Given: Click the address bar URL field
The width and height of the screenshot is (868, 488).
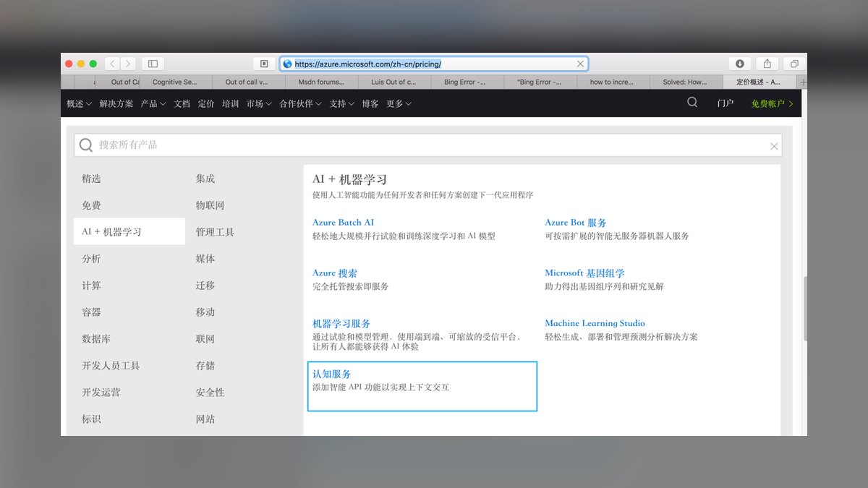Looking at the screenshot, I should tap(434, 64).
